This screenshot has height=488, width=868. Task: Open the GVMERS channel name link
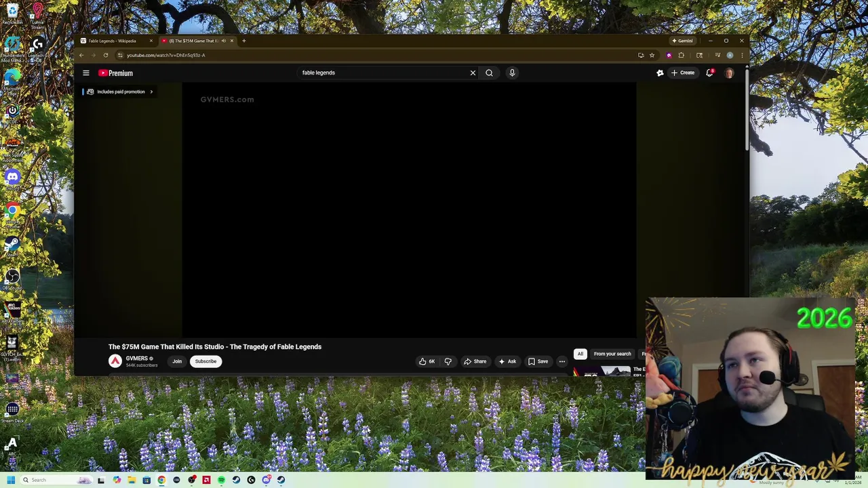point(136,359)
